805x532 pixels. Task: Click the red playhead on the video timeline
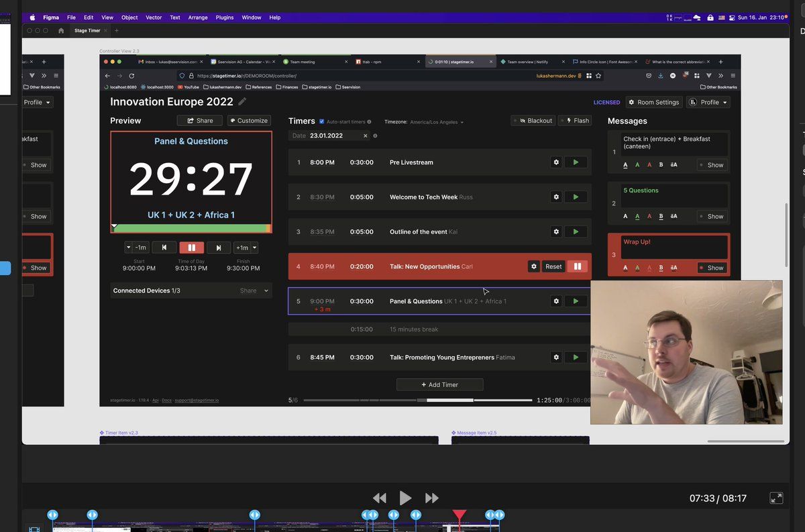click(x=459, y=515)
